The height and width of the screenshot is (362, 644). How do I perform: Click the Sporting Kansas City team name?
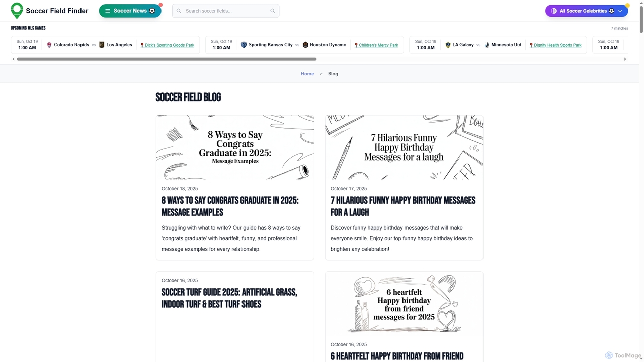[x=271, y=45]
